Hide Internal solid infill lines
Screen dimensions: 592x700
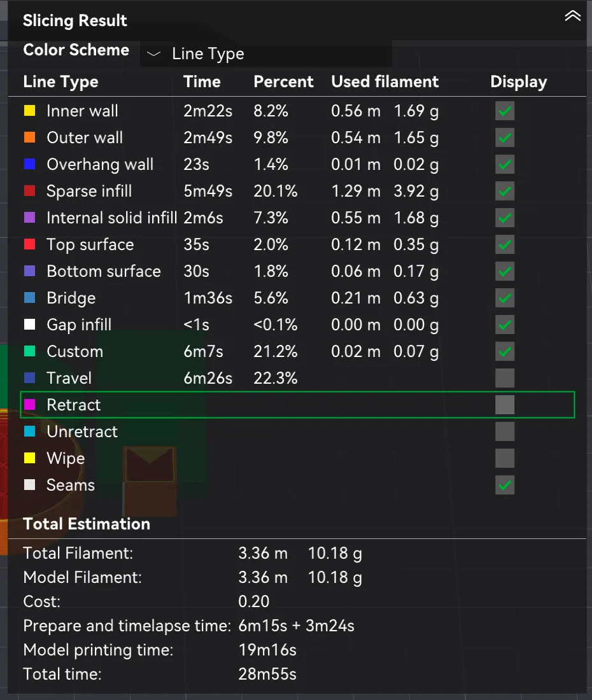click(x=505, y=218)
